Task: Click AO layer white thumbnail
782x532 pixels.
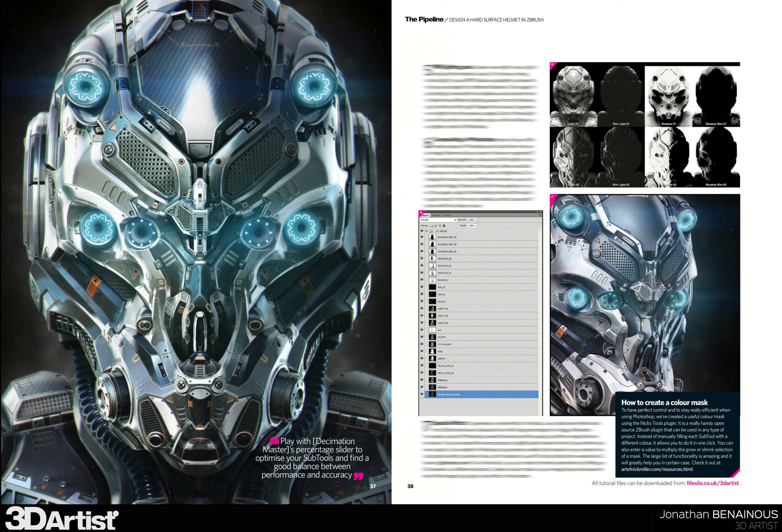Action: tap(433, 330)
